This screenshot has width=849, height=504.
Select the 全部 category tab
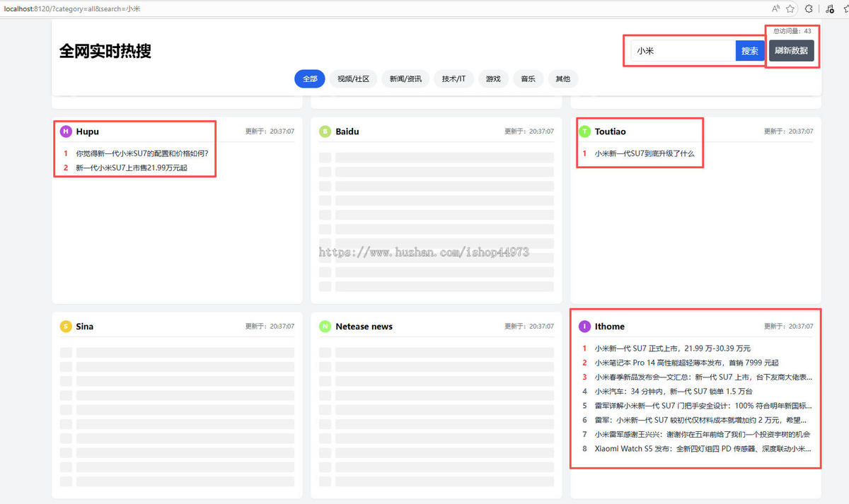pos(310,79)
